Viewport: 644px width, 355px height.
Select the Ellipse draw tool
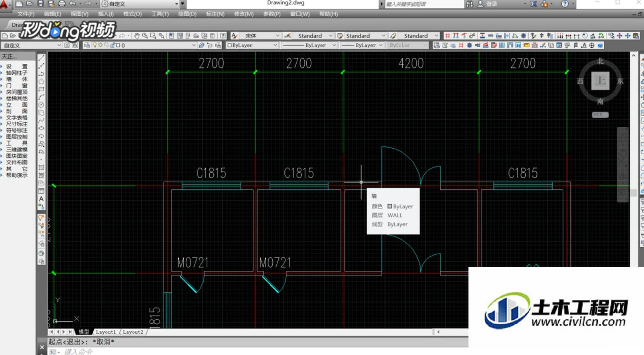(x=41, y=128)
